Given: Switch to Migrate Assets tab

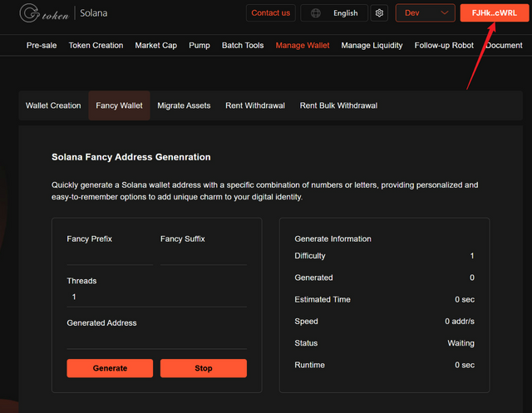Looking at the screenshot, I should tap(184, 106).
